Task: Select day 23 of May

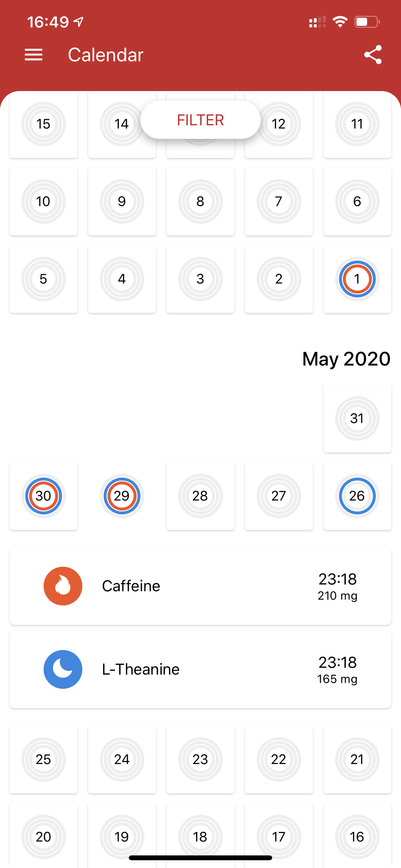Action: point(200,759)
